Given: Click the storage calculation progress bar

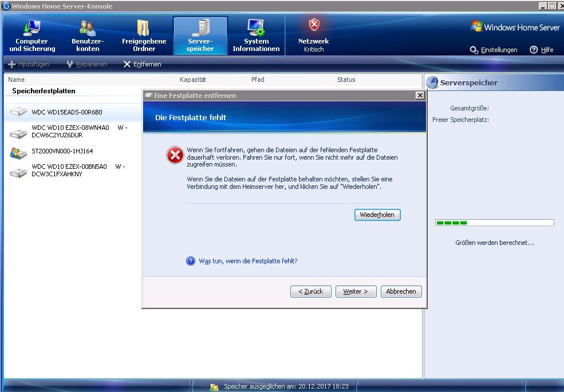Looking at the screenshot, I should [x=494, y=223].
